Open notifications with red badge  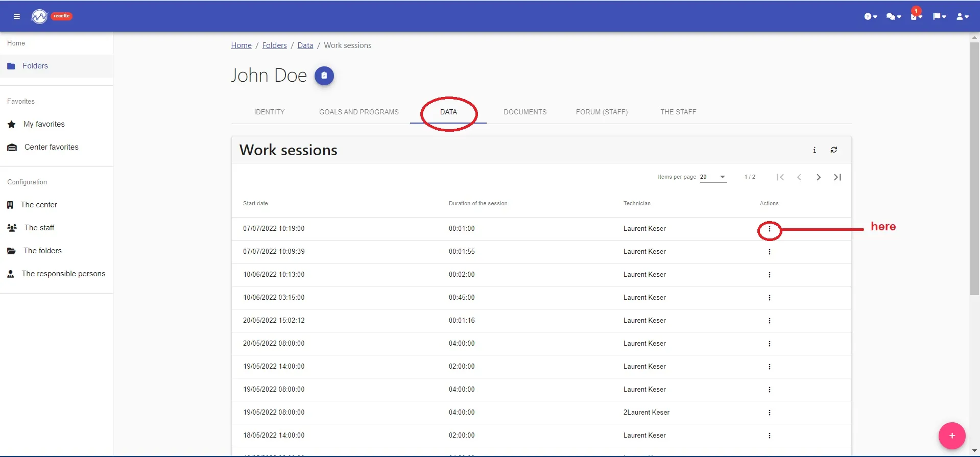[x=916, y=15]
